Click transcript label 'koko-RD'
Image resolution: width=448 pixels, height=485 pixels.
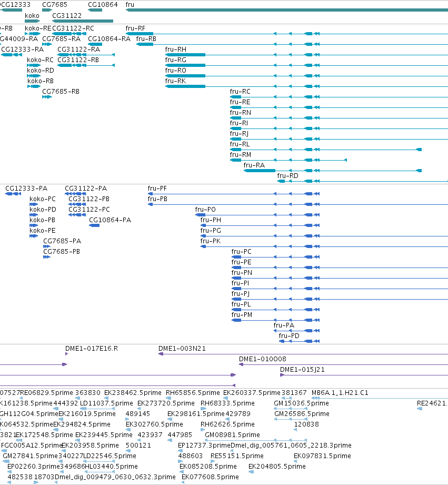pos(41,71)
